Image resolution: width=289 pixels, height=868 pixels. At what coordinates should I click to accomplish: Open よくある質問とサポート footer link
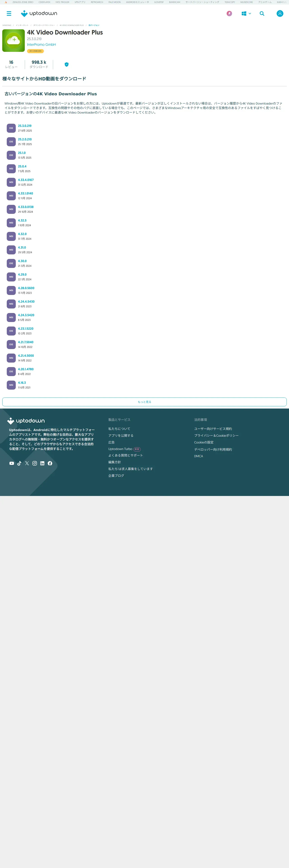pos(126,455)
